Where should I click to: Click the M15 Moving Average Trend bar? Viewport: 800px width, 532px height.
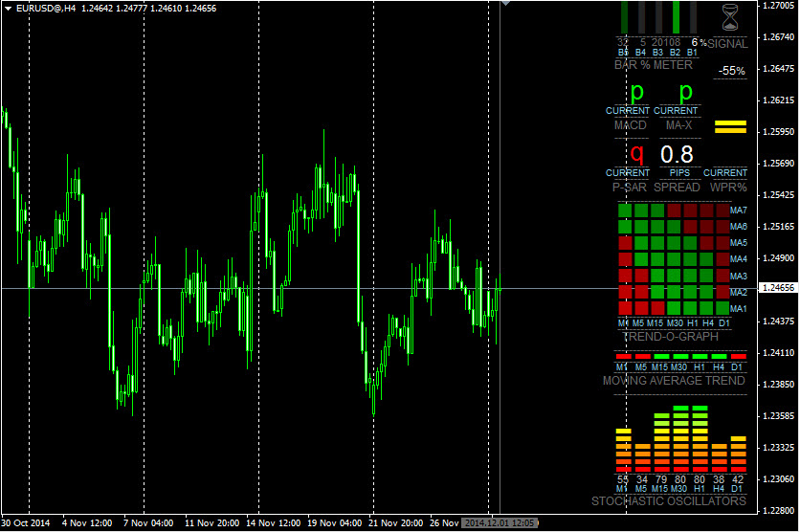[662, 357]
